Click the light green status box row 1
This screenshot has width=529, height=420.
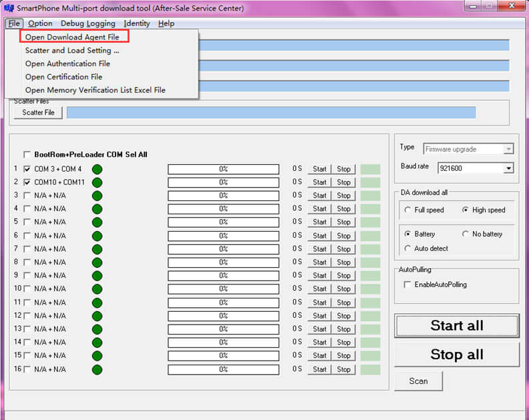point(370,169)
